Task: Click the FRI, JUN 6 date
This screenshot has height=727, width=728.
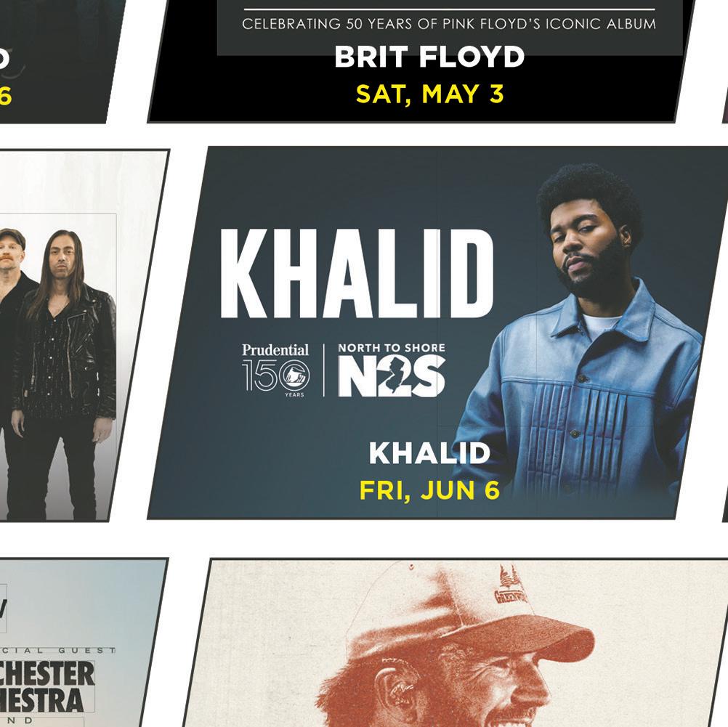Action: [430, 490]
